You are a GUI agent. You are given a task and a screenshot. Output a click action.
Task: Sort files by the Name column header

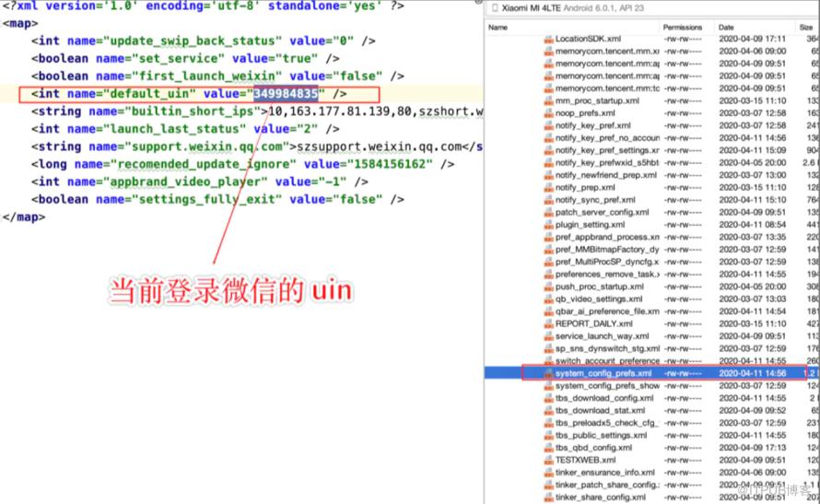498,28
